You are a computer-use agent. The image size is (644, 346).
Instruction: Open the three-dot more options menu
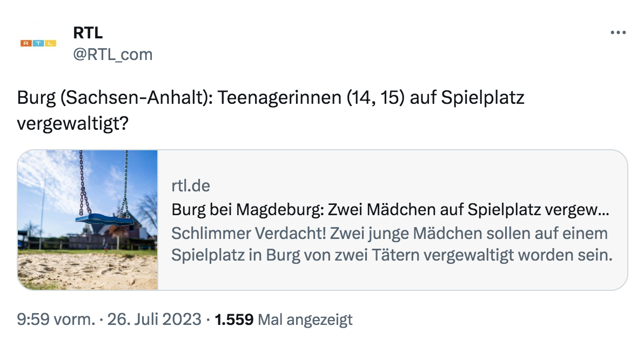coord(618,32)
